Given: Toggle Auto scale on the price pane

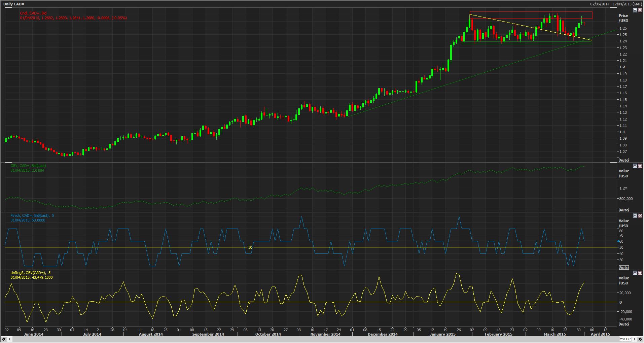Looking at the screenshot, I should [x=624, y=160].
